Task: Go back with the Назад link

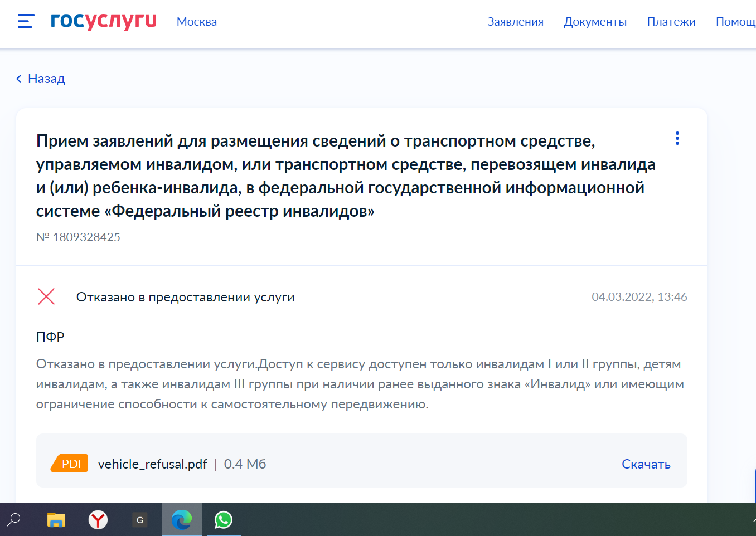Action: [41, 79]
